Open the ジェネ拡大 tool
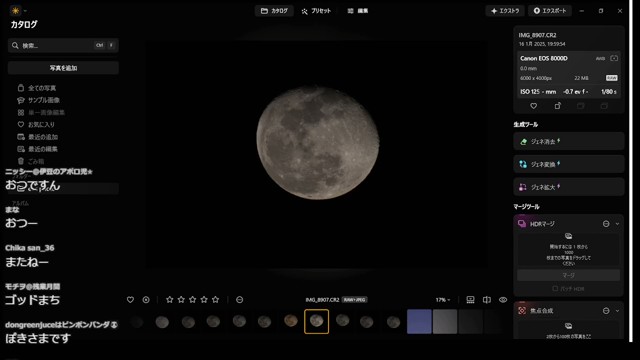This screenshot has height=360, width=640. tap(569, 187)
